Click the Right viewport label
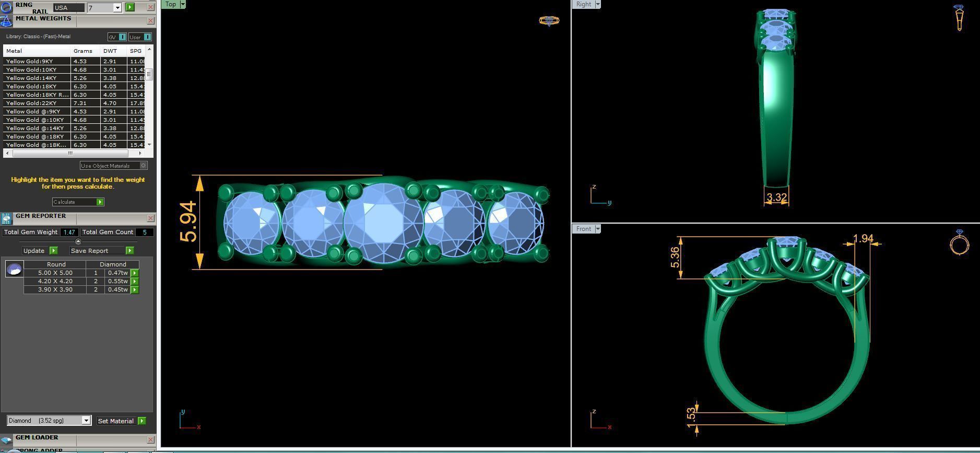 [x=584, y=4]
